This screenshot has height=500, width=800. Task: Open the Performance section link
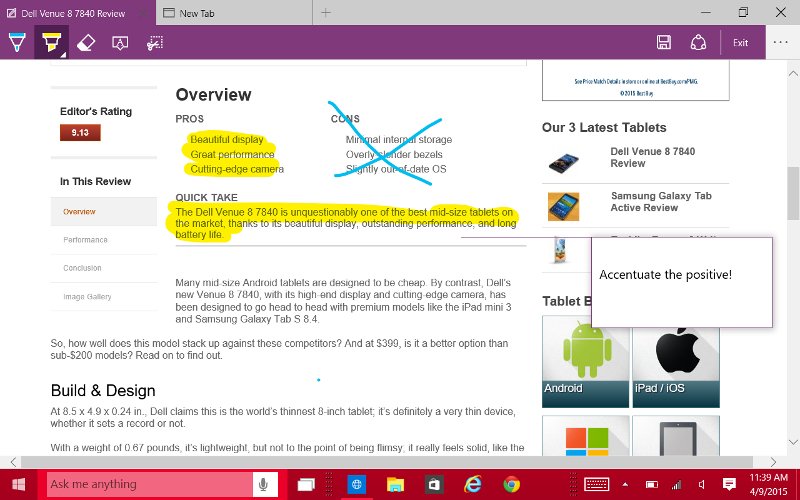[x=85, y=240]
